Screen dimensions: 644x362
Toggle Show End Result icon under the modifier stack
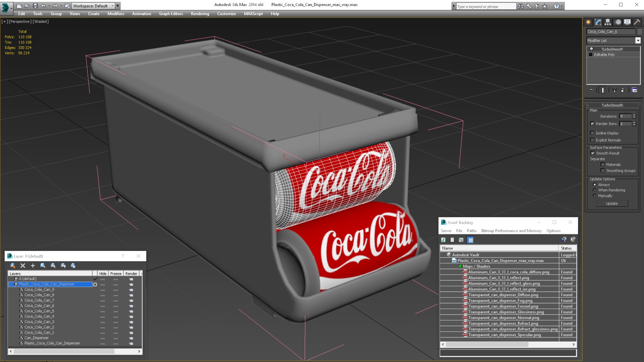pyautogui.click(x=603, y=90)
